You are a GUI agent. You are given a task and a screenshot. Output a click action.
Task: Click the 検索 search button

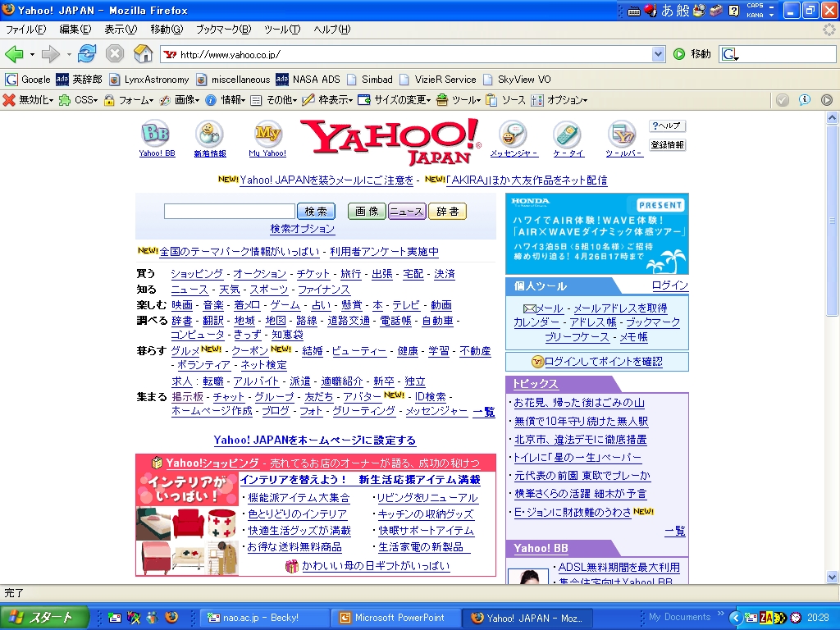point(316,211)
